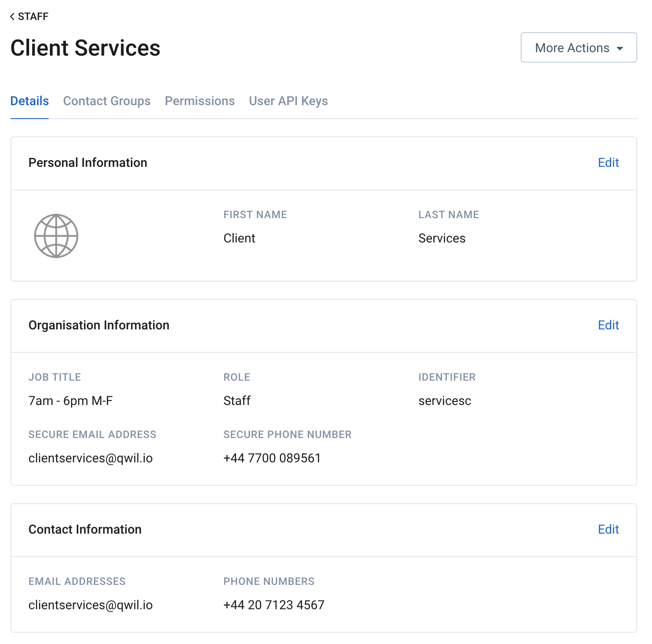This screenshot has width=652, height=644.
Task: Click the globe avatar icon
Action: 56,236
